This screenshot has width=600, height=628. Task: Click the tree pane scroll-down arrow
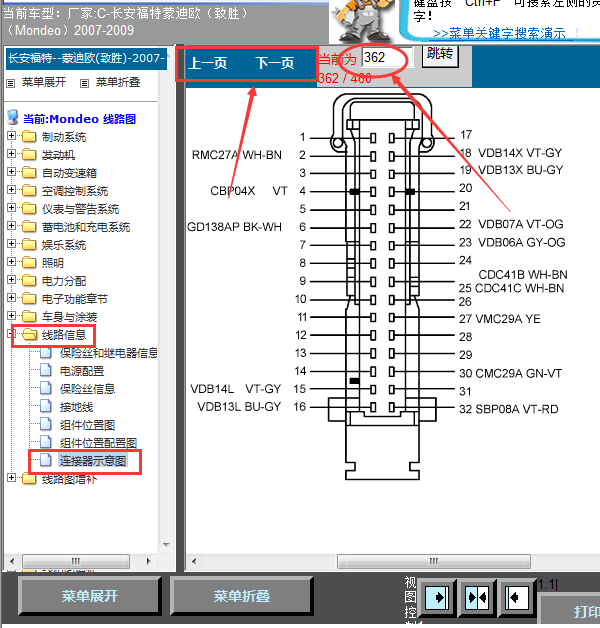pos(167,545)
